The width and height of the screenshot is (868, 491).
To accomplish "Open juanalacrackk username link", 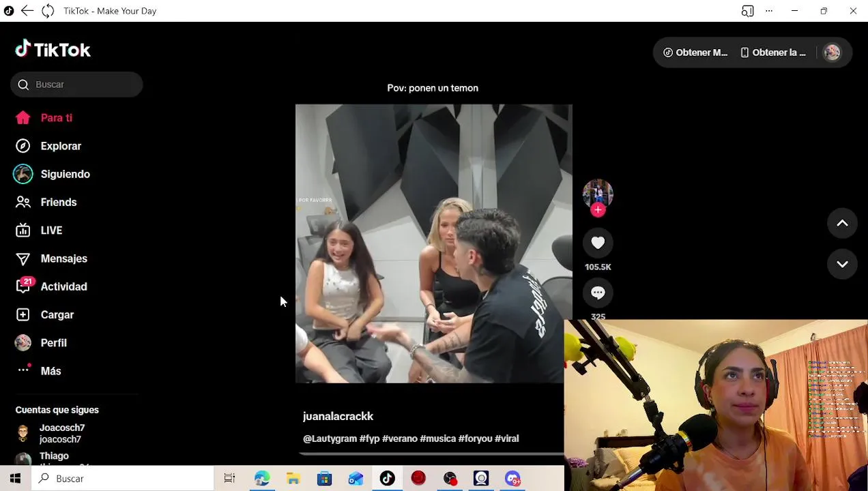I will [x=338, y=416].
